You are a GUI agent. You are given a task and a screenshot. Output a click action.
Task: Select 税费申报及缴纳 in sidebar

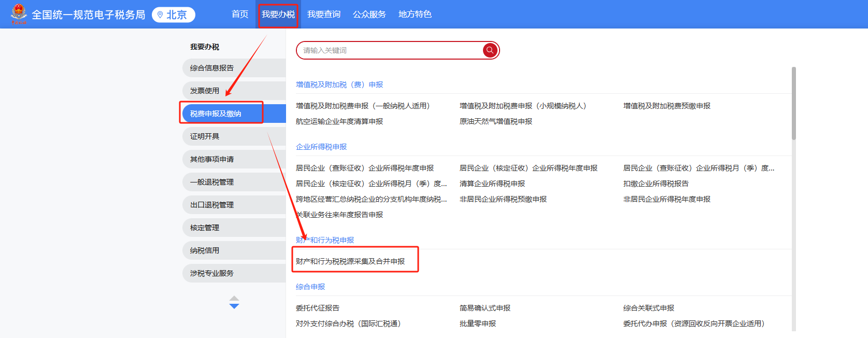tap(234, 114)
